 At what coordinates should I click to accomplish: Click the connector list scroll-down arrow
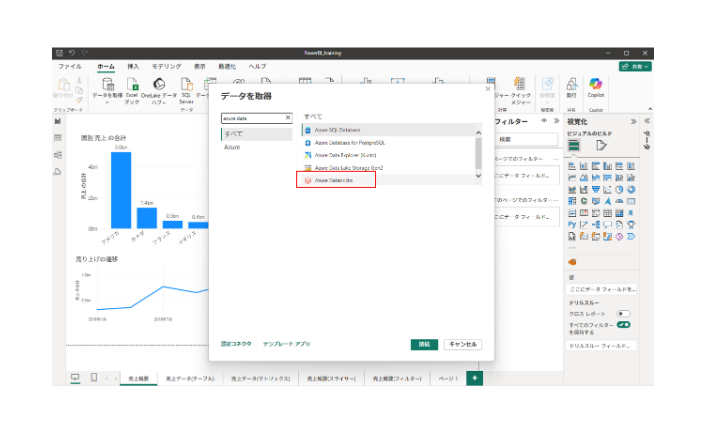pos(478,176)
